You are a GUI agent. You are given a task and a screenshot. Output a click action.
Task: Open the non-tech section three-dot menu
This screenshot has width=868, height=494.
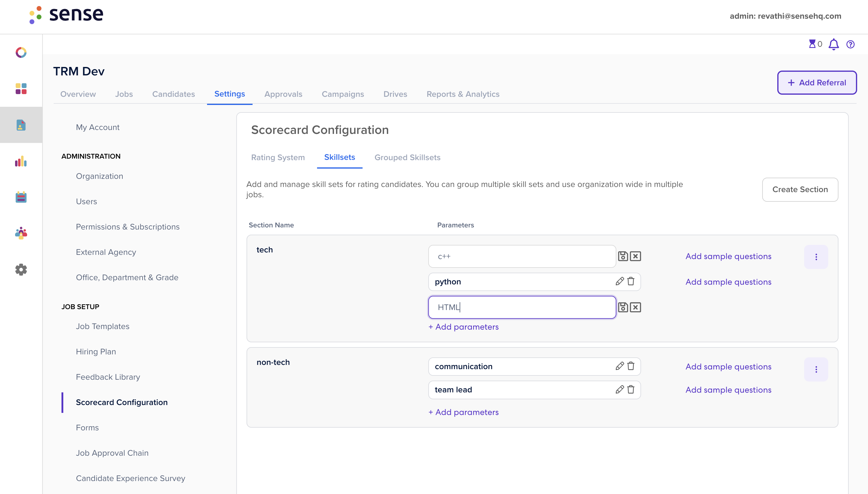[816, 369]
